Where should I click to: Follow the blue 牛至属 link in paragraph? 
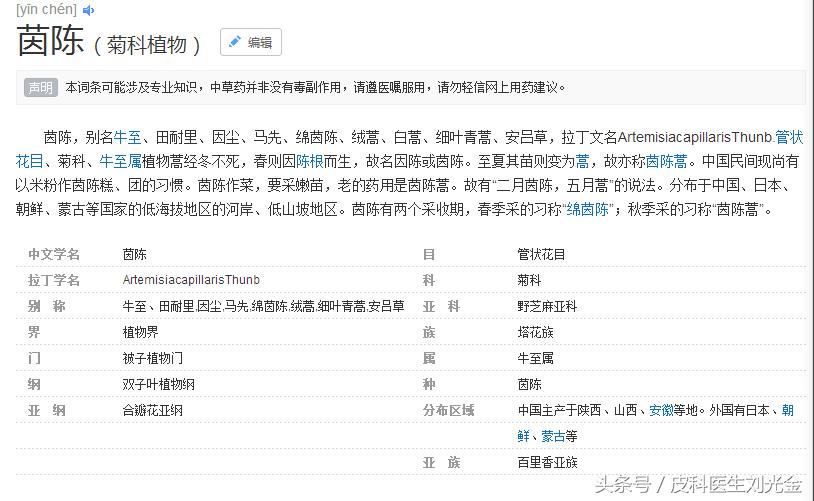120,161
